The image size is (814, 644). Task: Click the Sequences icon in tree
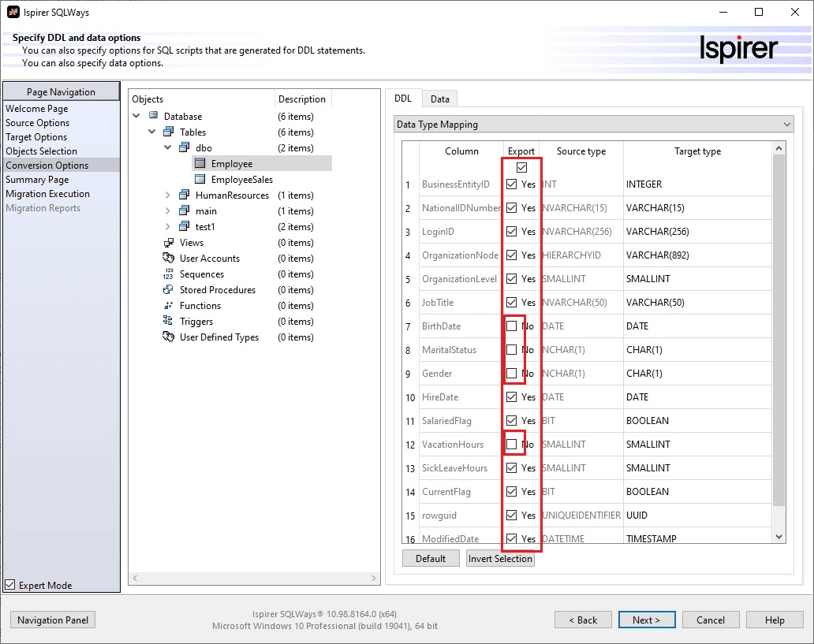click(x=168, y=274)
